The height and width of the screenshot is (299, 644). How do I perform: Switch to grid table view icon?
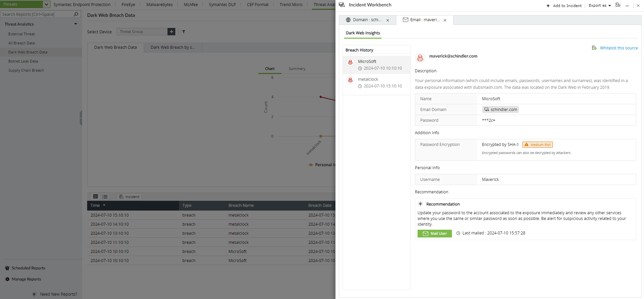point(96,196)
